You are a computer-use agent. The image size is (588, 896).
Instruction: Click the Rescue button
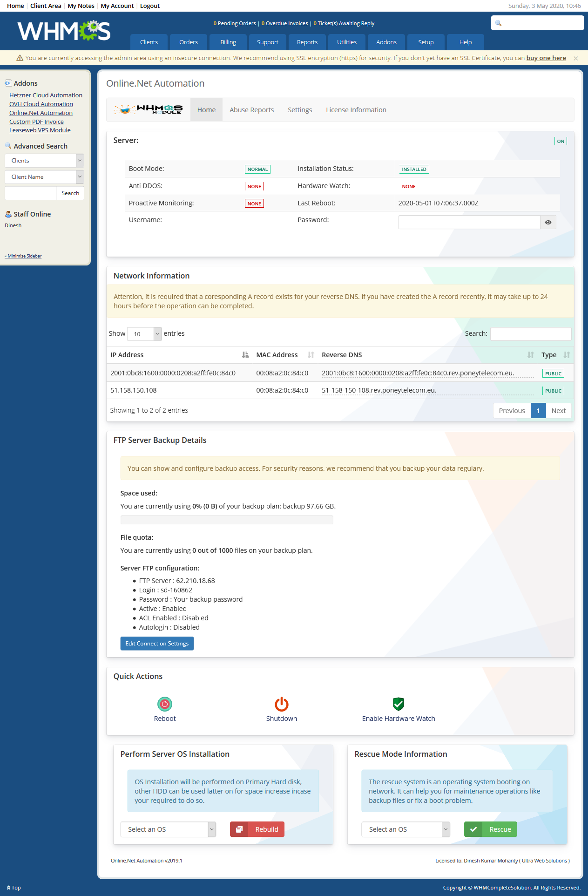click(491, 829)
